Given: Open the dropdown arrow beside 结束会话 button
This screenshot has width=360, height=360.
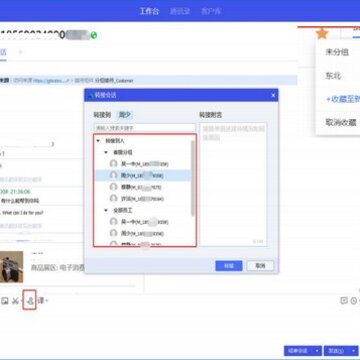Looking at the screenshot, I should tap(317, 351).
